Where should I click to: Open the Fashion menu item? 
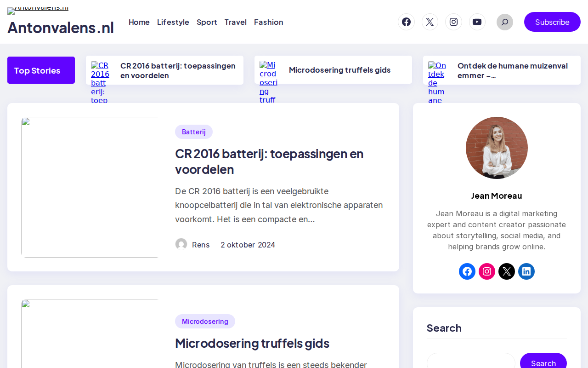[269, 22]
